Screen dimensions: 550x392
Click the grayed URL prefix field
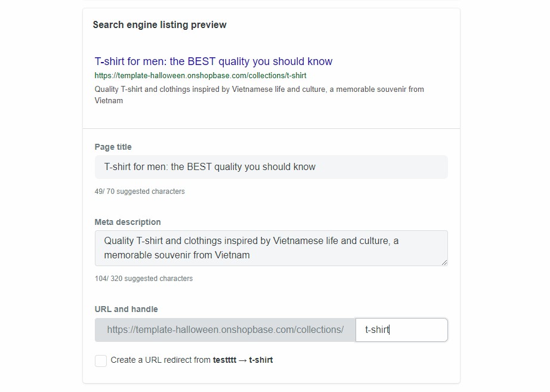coord(224,329)
